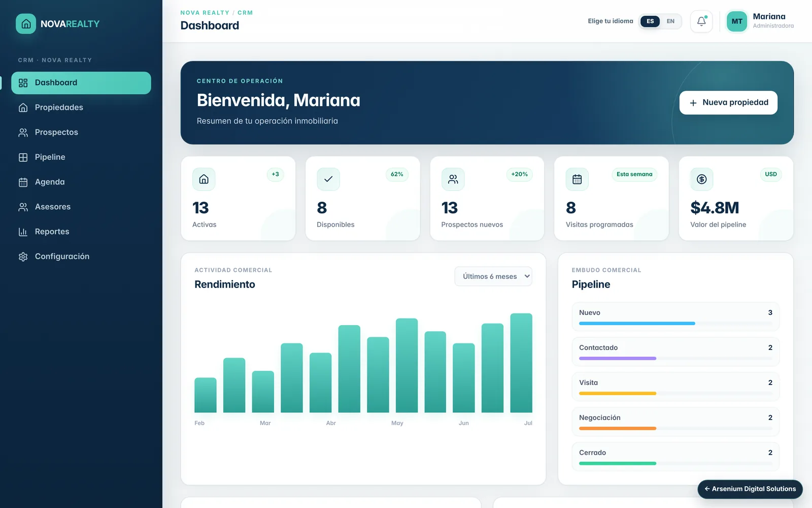Click the Configuración gear icon
The height and width of the screenshot is (508, 812).
click(x=23, y=257)
